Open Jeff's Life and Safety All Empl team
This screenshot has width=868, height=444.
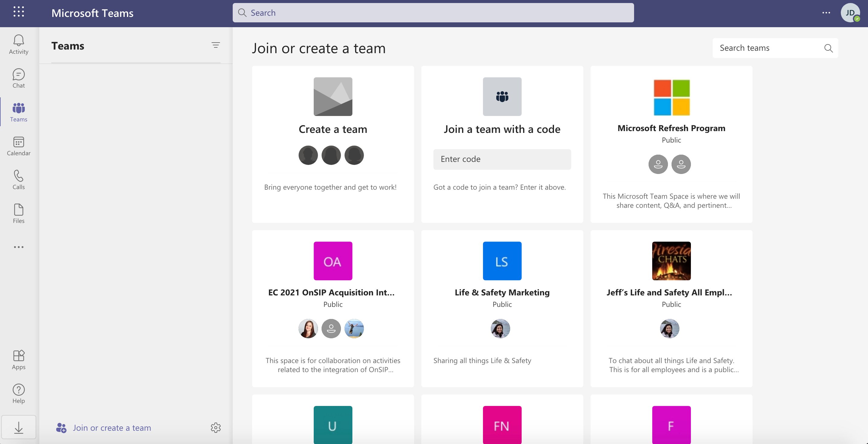[x=669, y=292]
